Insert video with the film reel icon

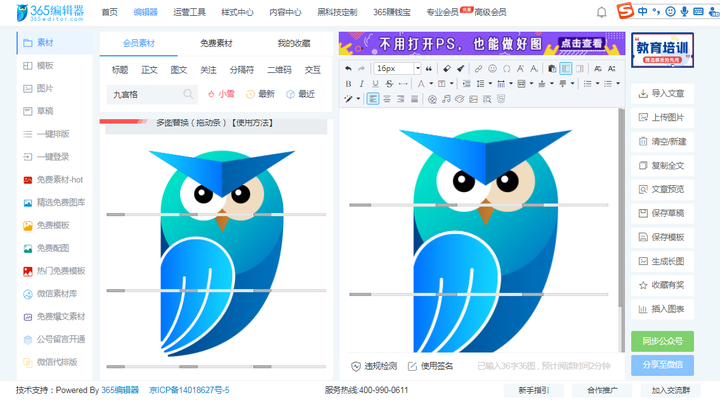tap(432, 99)
